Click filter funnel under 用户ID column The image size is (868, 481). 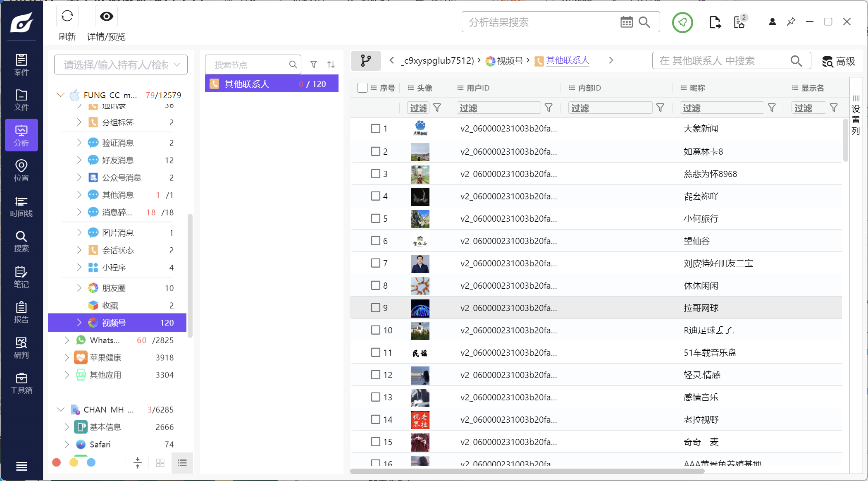[548, 108]
